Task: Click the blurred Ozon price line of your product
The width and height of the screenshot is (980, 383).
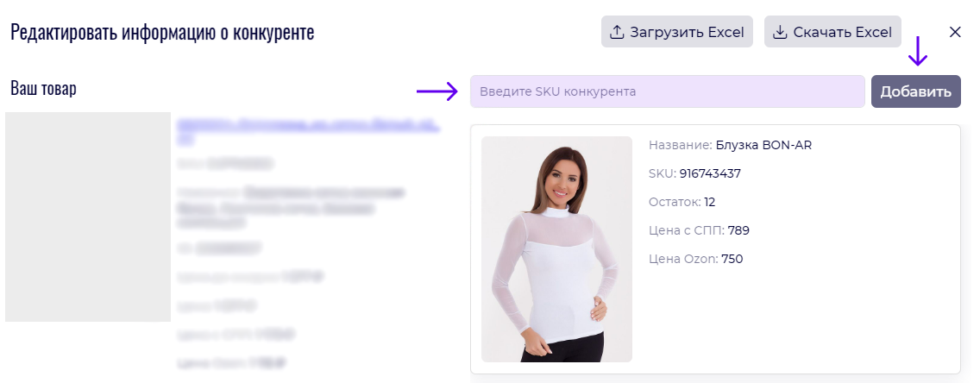Action: click(x=232, y=362)
